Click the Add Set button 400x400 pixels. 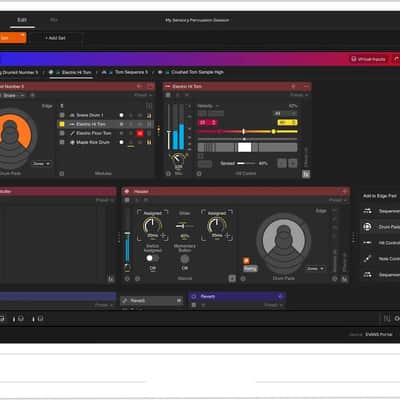coord(55,38)
